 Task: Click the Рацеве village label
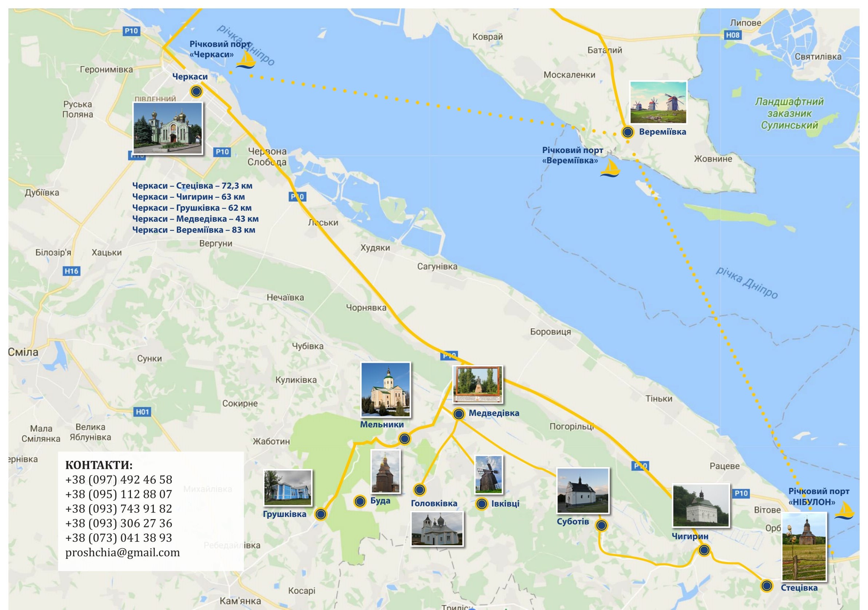(725, 466)
